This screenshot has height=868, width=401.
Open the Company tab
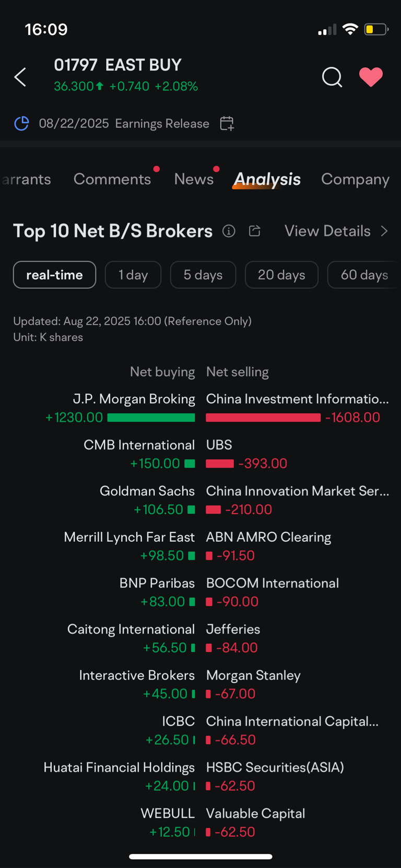tap(355, 179)
